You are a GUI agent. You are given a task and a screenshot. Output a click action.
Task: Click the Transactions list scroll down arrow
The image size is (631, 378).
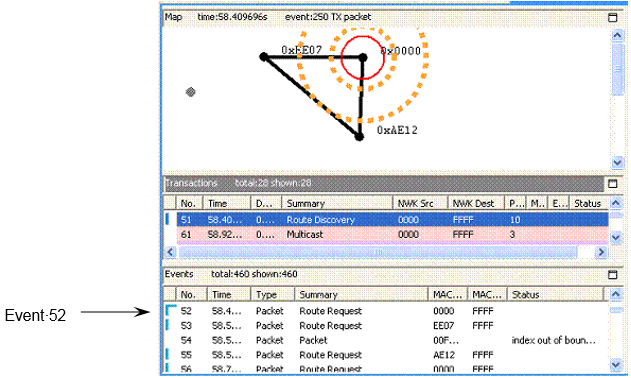[x=616, y=237]
